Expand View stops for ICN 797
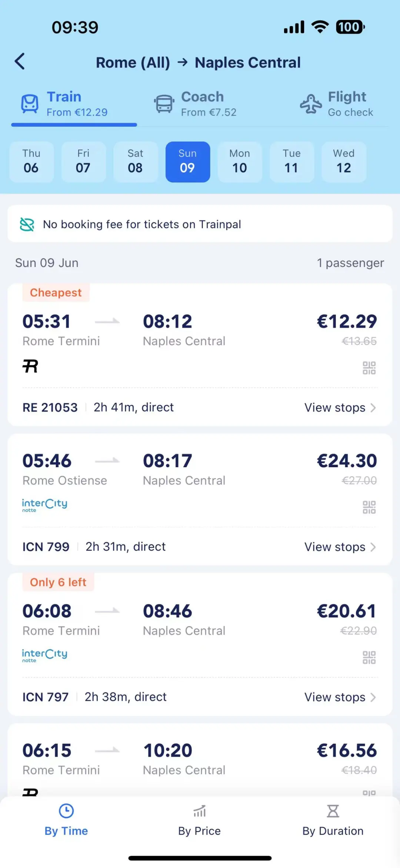 click(x=340, y=697)
